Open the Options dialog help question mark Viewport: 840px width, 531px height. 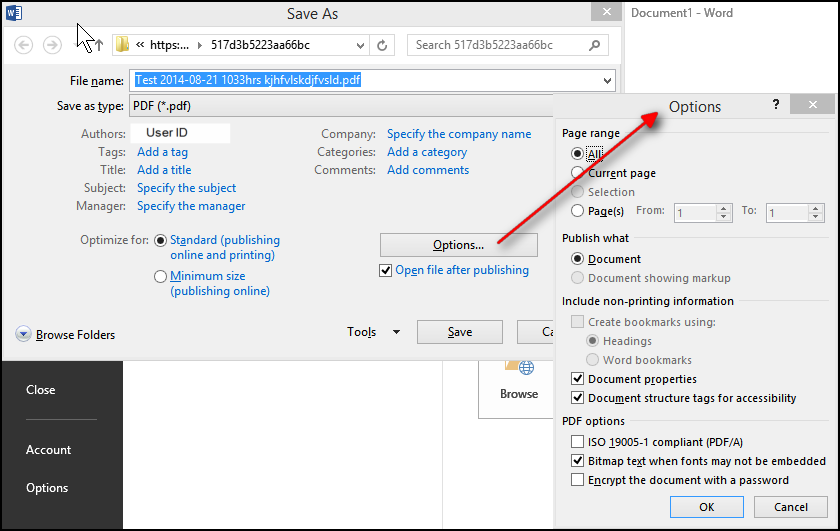point(776,104)
